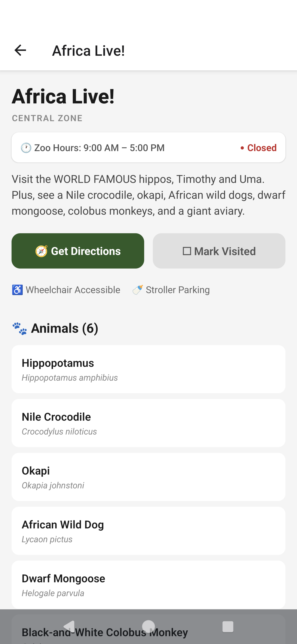This screenshot has width=297, height=644.
Task: Tap the clock icon beside Zoo Hours
Action: point(26,148)
